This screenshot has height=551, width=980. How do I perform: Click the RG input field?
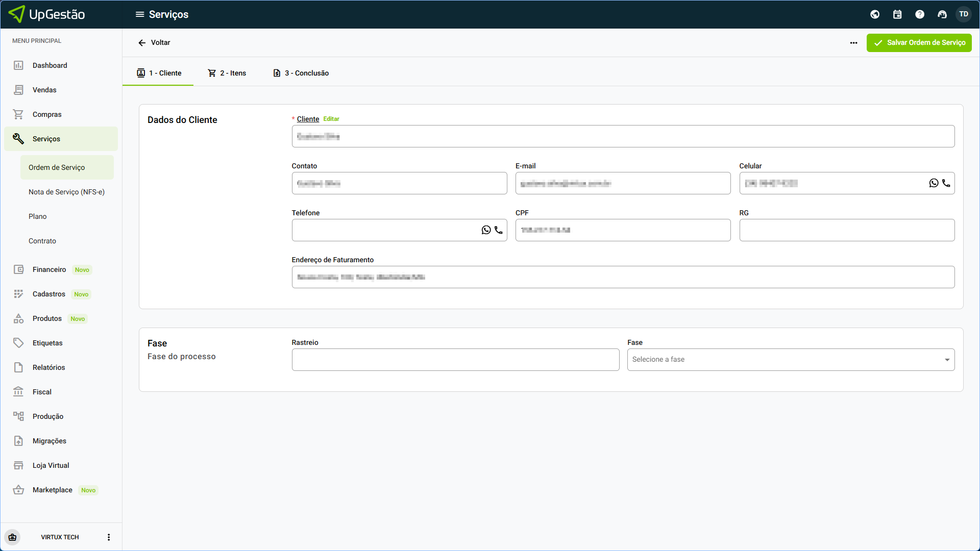[x=846, y=230]
